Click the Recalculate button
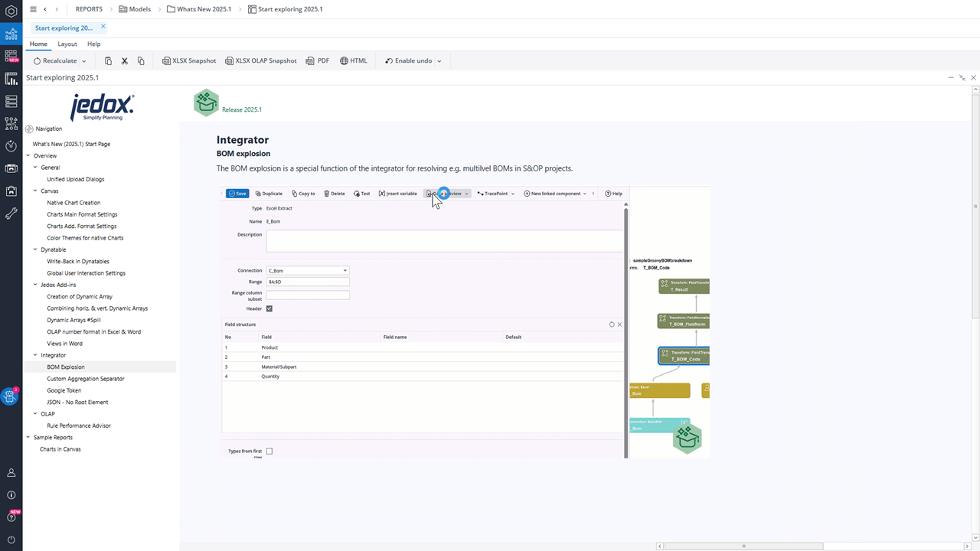The height and width of the screenshot is (551, 980). pyautogui.click(x=54, y=61)
